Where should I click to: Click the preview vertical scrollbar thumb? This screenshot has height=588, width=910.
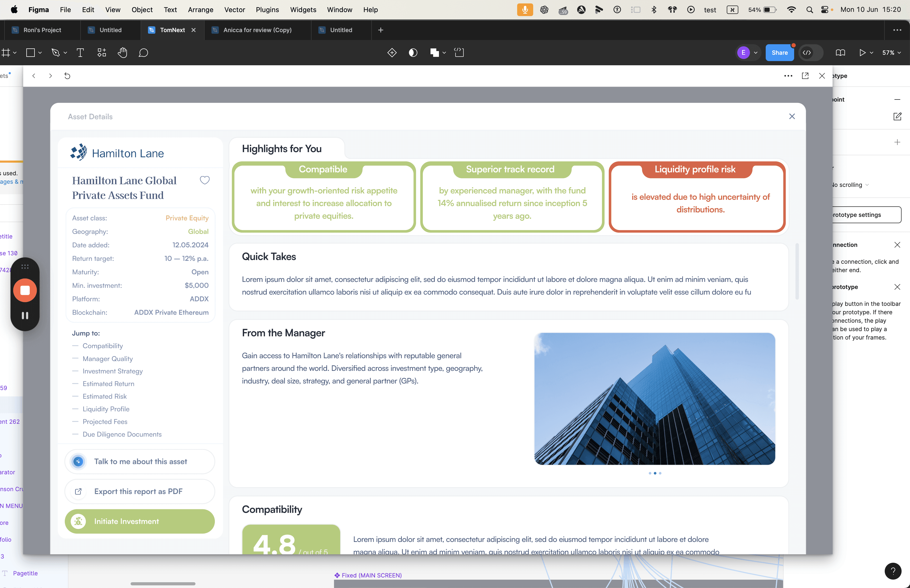tap(797, 271)
